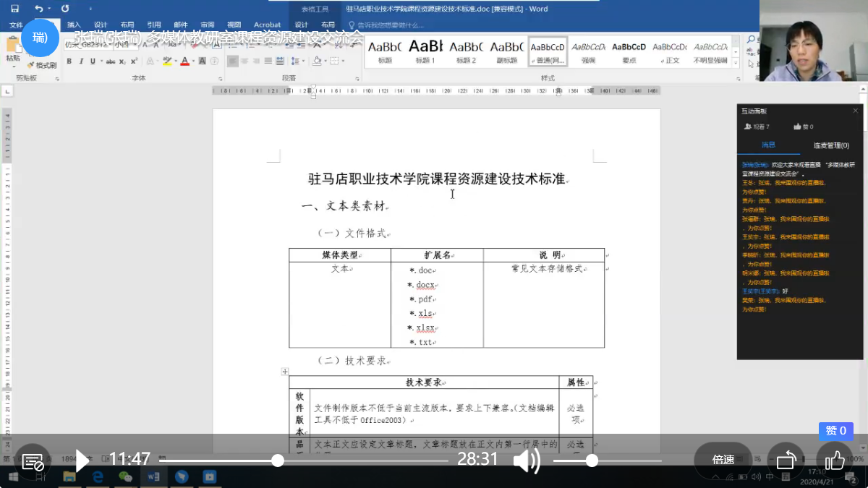Open the File (文件) menu tab
Image resolution: width=868 pixels, height=488 pixels.
(x=16, y=25)
